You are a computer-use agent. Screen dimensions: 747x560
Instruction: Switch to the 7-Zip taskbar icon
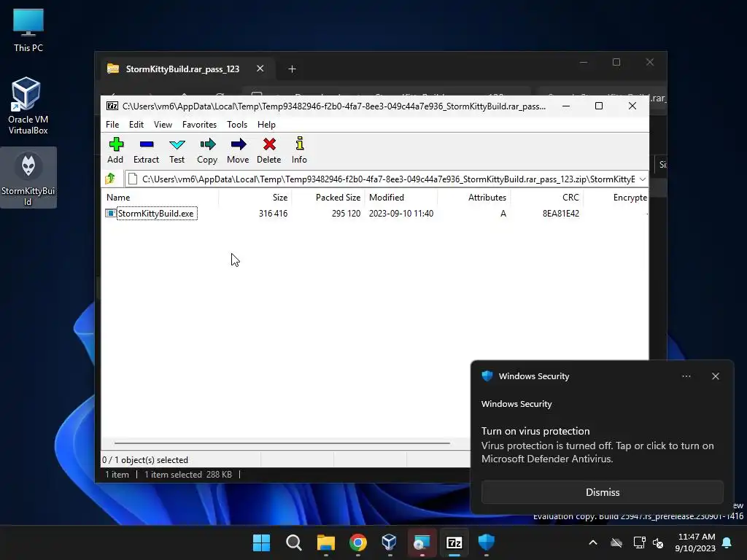pyautogui.click(x=454, y=542)
